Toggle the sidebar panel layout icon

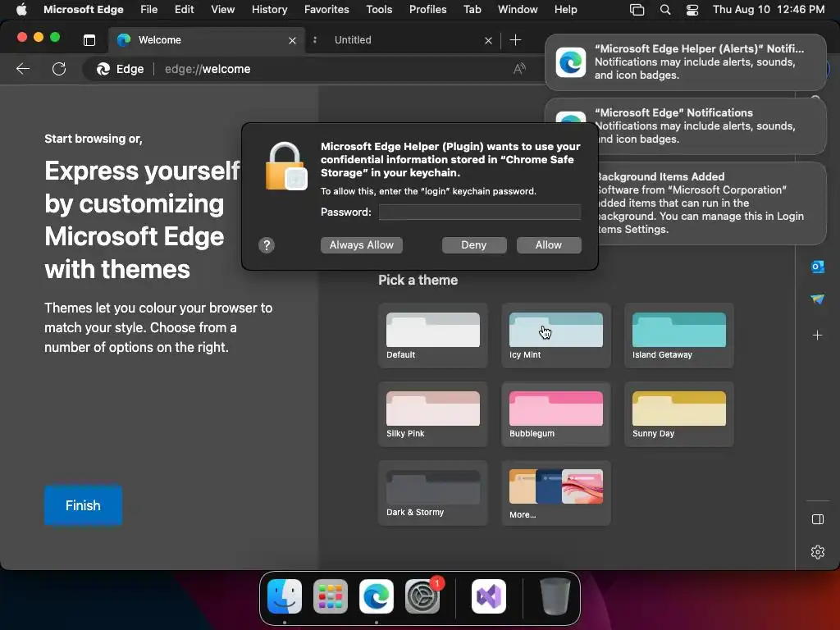click(x=818, y=519)
